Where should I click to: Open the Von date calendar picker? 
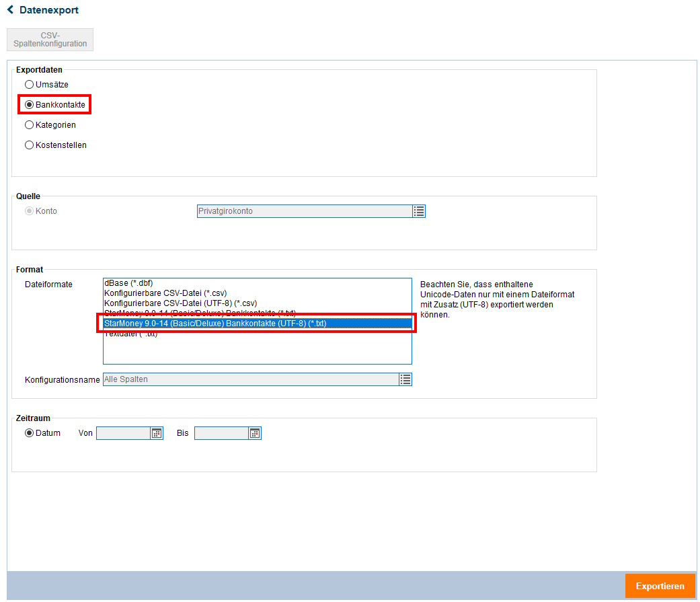tap(157, 433)
